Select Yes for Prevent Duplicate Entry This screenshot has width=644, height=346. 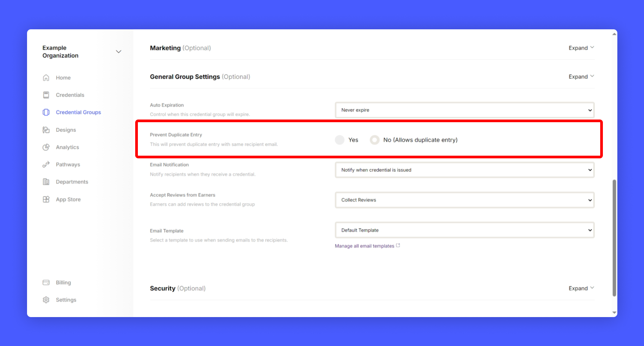click(x=340, y=140)
